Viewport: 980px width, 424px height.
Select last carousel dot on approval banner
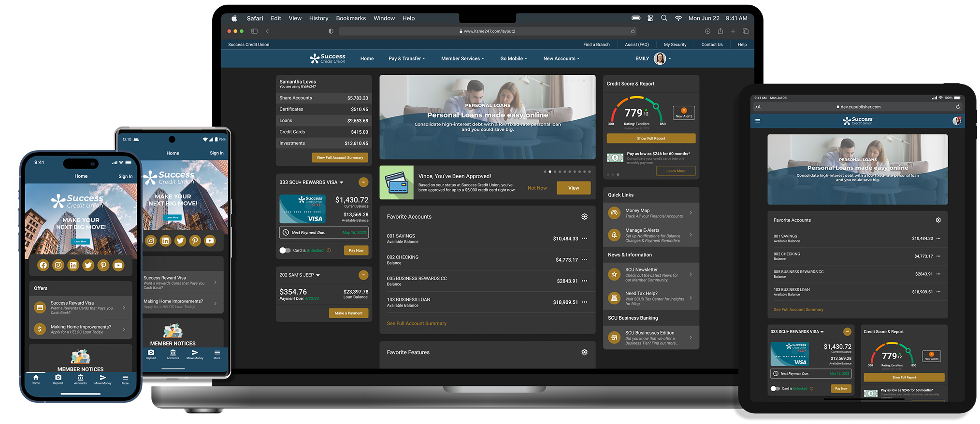pyautogui.click(x=590, y=172)
